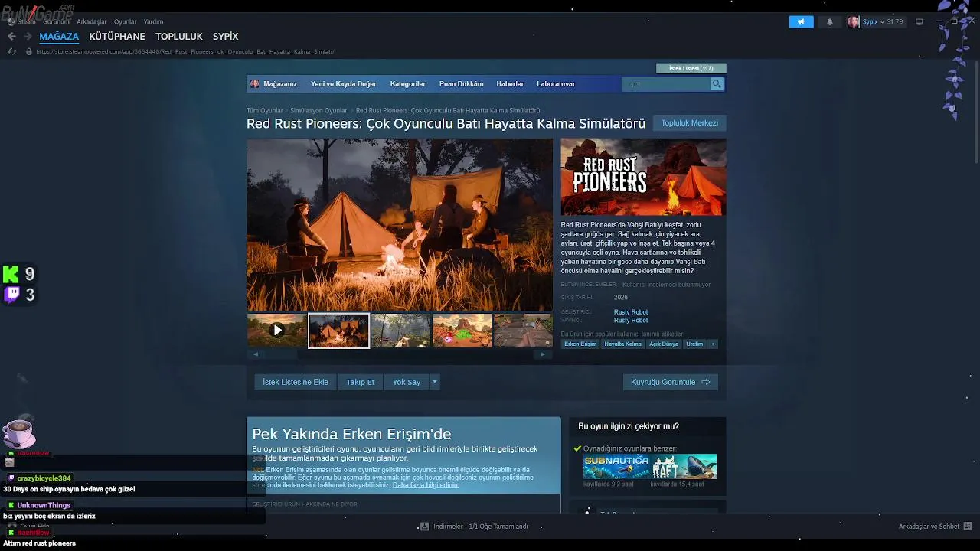Select the Erken Erişim tag

click(580, 344)
